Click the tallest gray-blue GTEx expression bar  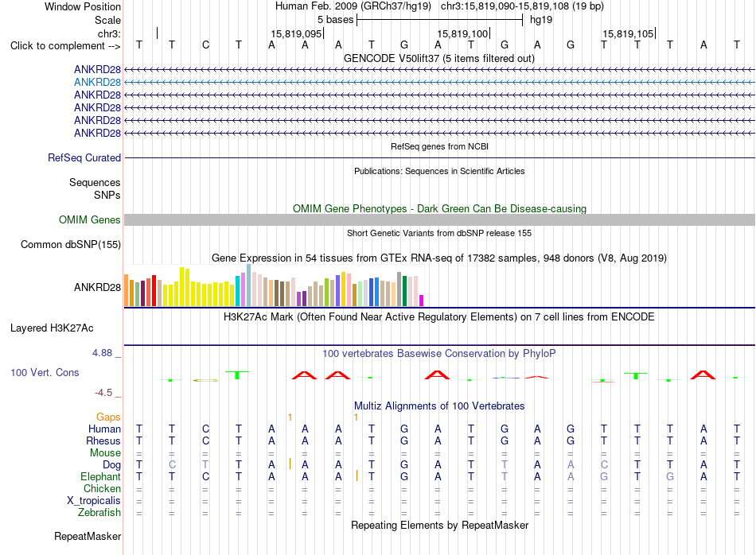coord(249,285)
